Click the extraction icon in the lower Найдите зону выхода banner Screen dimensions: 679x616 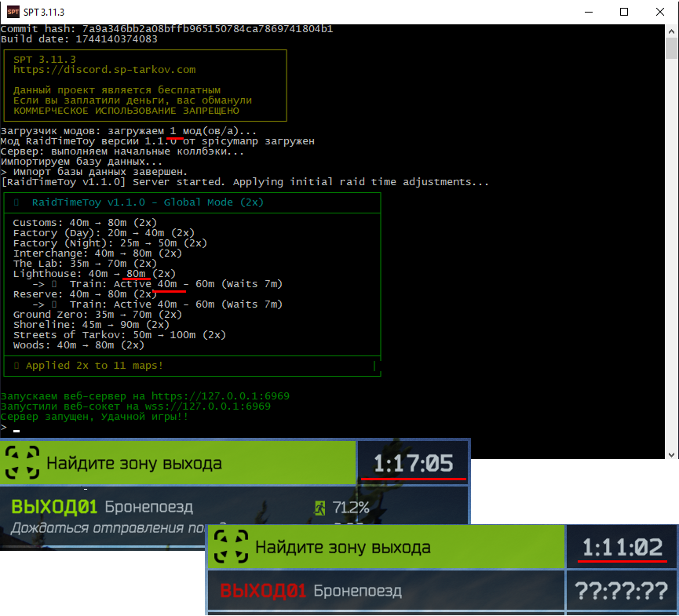232,547
